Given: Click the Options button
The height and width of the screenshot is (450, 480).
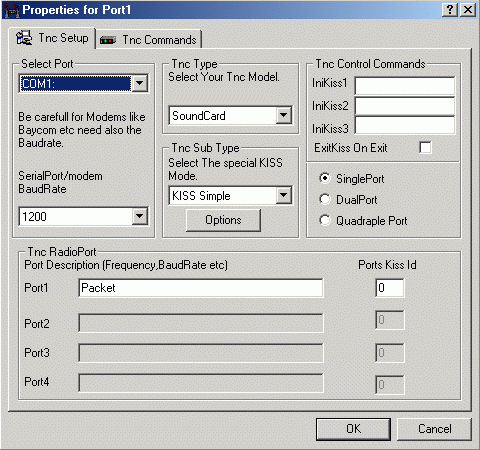Looking at the screenshot, I should [x=223, y=220].
